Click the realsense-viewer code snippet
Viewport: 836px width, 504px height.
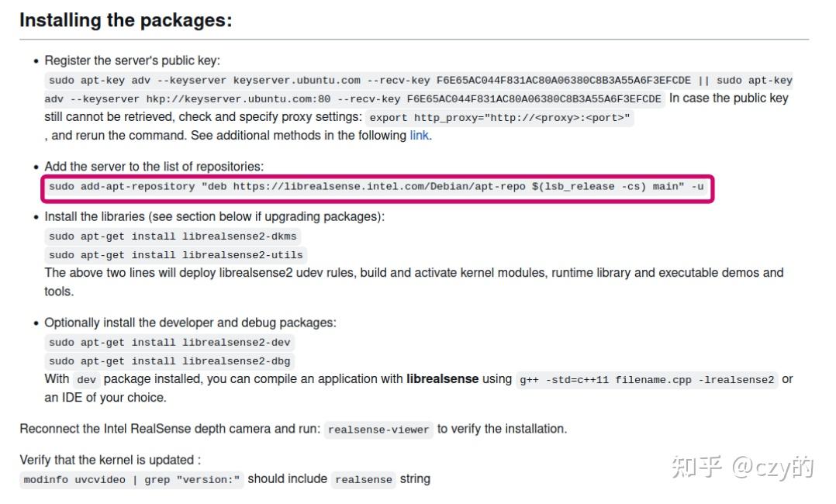378,430
